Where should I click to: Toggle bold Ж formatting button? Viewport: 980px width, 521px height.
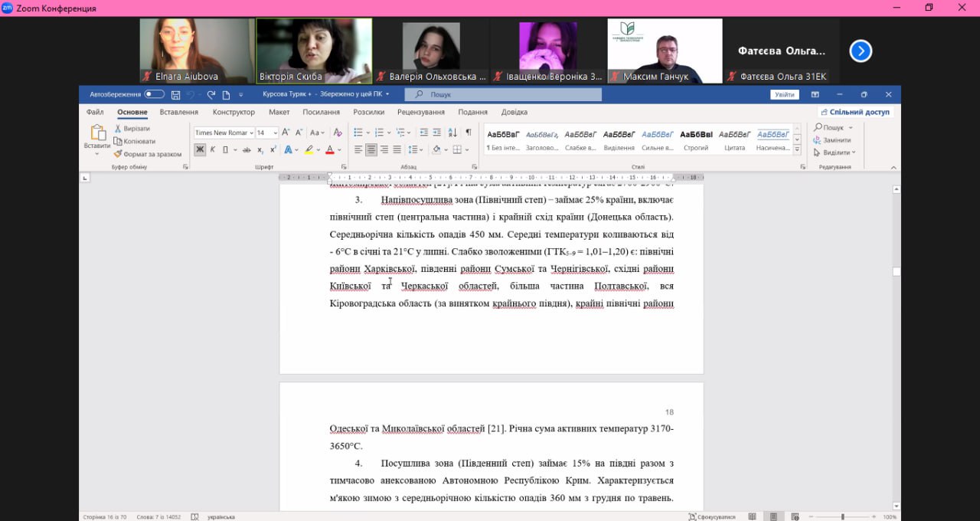pyautogui.click(x=200, y=150)
